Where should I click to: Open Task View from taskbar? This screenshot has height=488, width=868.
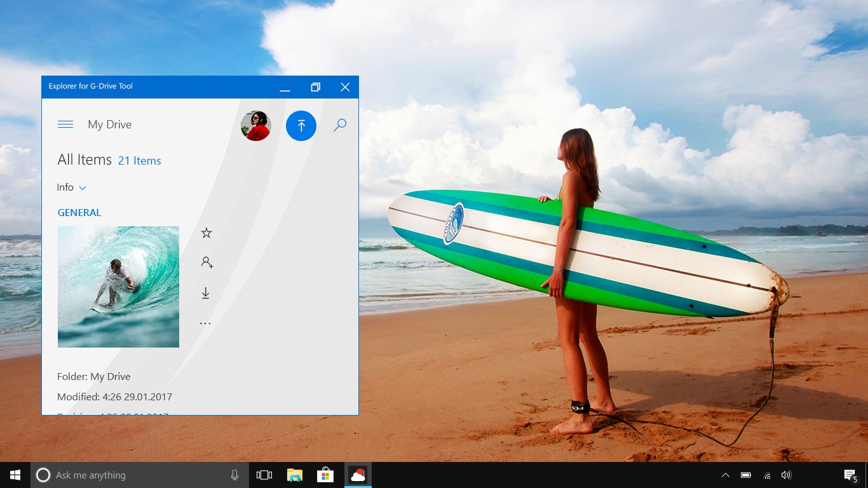click(x=264, y=475)
